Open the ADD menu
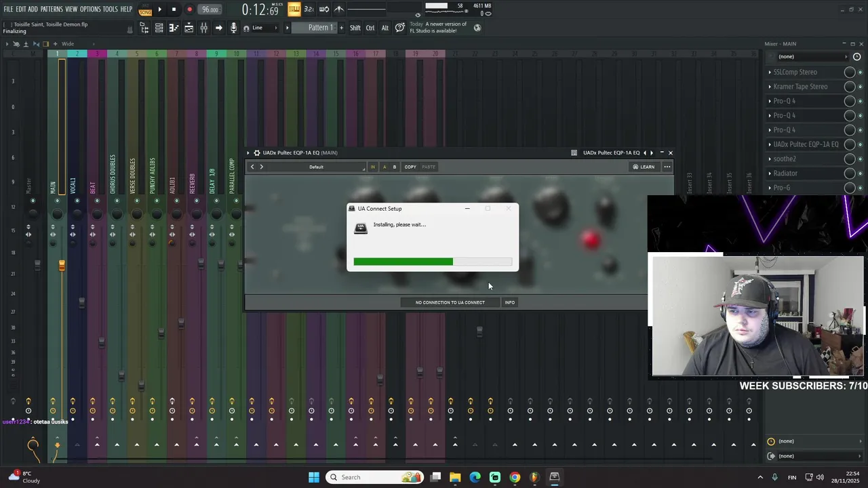 (x=33, y=9)
